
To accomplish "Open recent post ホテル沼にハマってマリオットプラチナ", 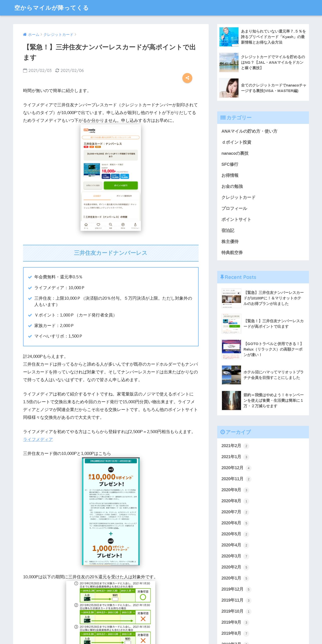I will 273,375.
